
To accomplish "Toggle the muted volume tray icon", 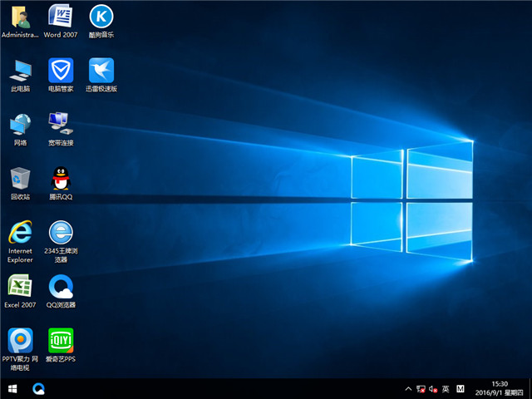I will [x=433, y=388].
